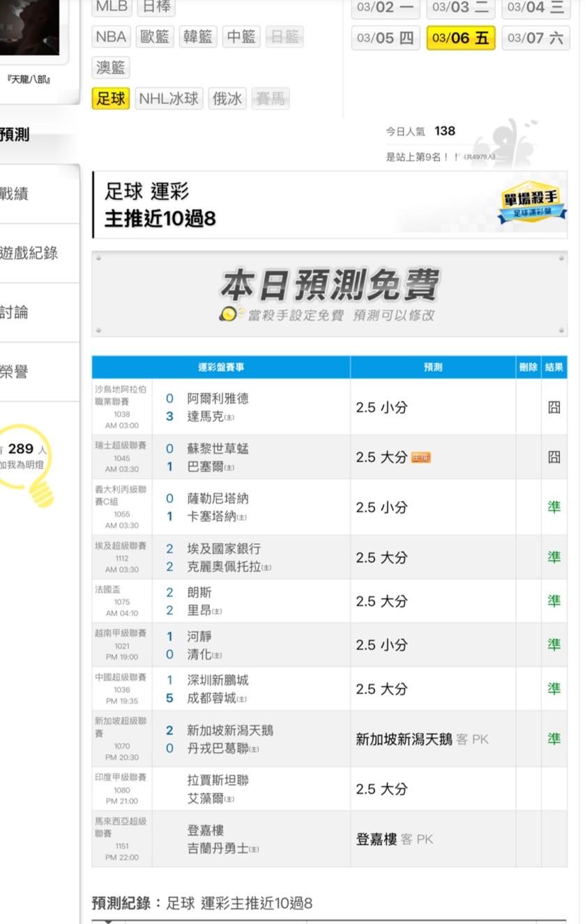Viewport: 585px width, 924px height.
Task: Click team 成都蓉城
Action: [x=211, y=698]
